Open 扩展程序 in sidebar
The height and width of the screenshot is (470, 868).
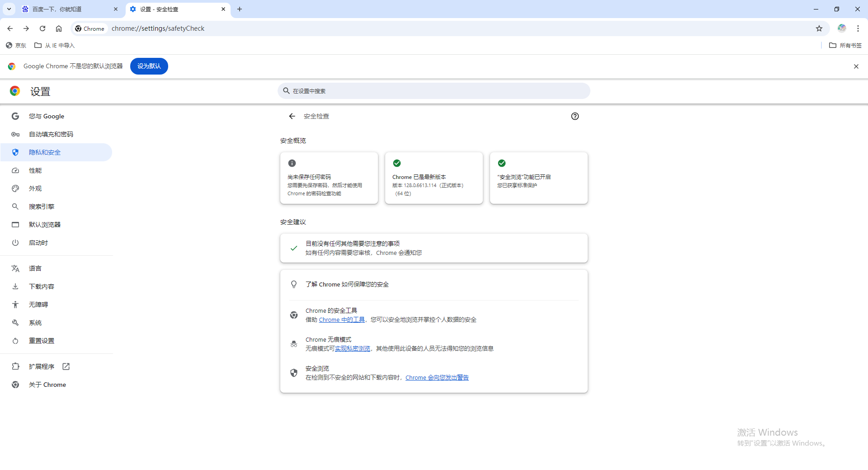(56, 367)
